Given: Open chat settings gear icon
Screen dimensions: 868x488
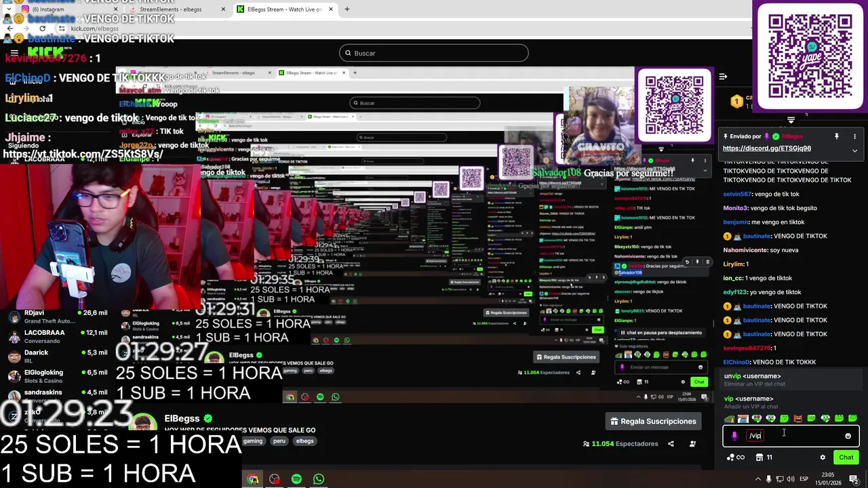Looking at the screenshot, I should (823, 457).
